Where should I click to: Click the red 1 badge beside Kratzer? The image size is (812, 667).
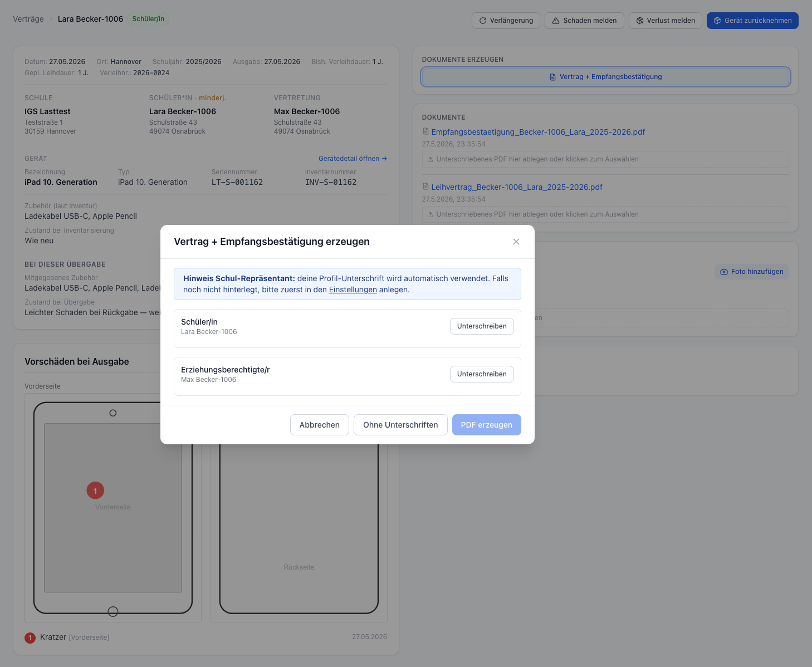pyautogui.click(x=30, y=638)
